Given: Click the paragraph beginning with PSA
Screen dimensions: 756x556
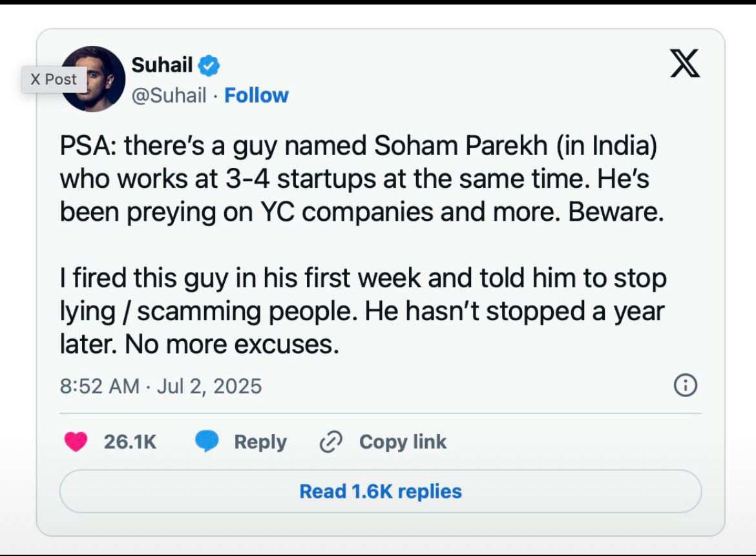Looking at the screenshot, I should (x=362, y=179).
